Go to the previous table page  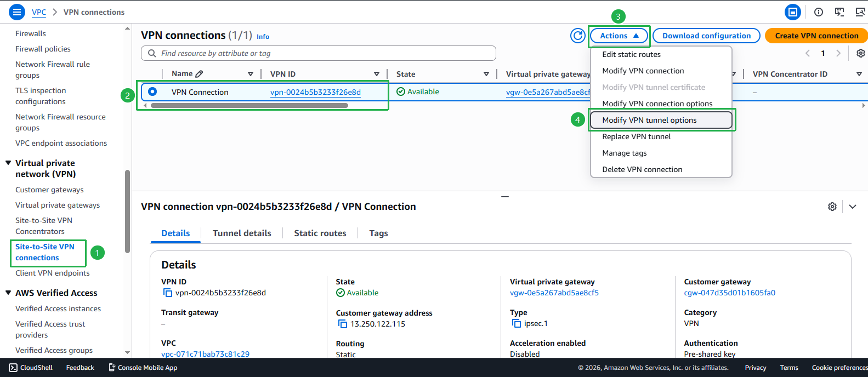[808, 53]
